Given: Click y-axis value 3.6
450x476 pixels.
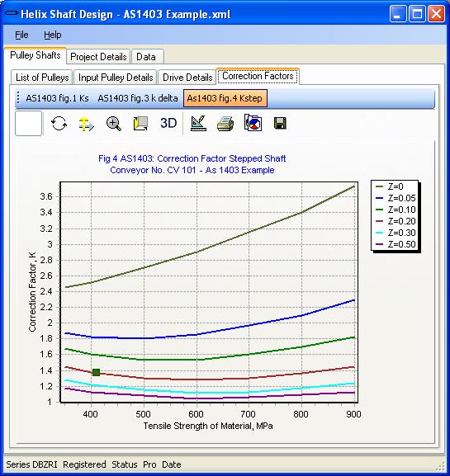Looking at the screenshot, I should coord(46,196).
